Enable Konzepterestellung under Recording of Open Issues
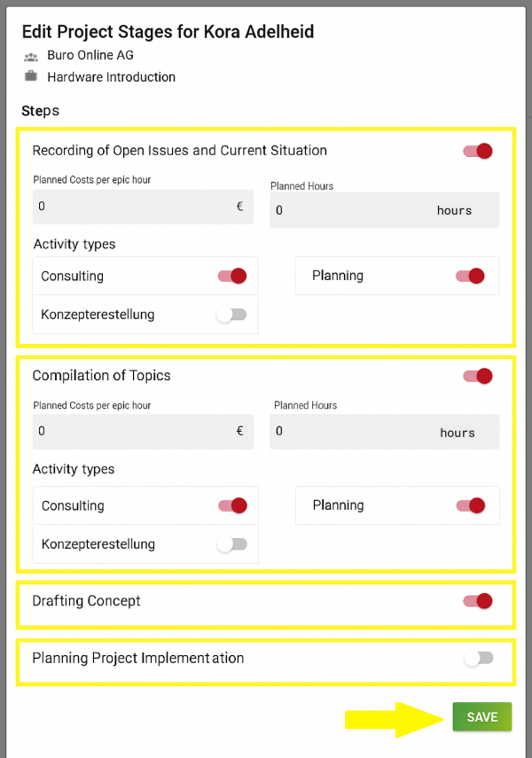The image size is (532, 758). coord(232,315)
